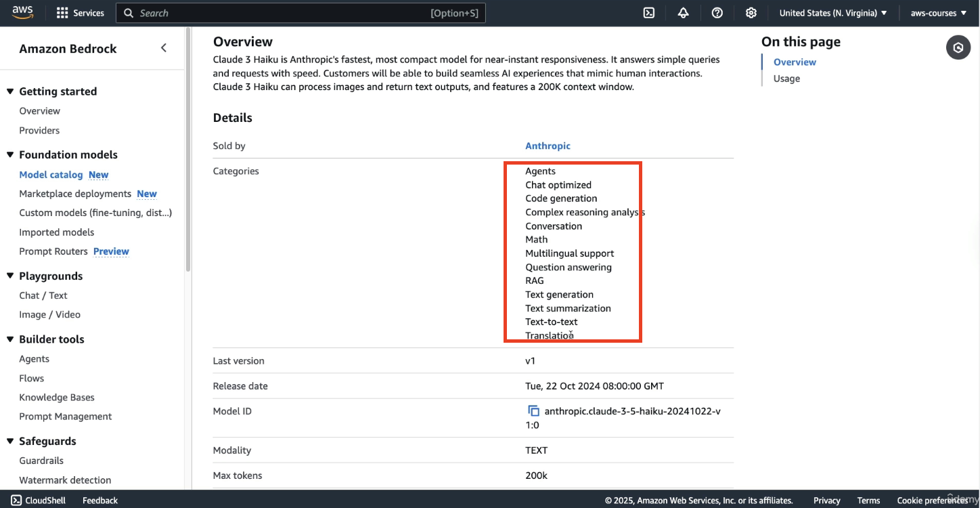Open the Image / Video playground
This screenshot has width=980, height=508.
point(49,314)
